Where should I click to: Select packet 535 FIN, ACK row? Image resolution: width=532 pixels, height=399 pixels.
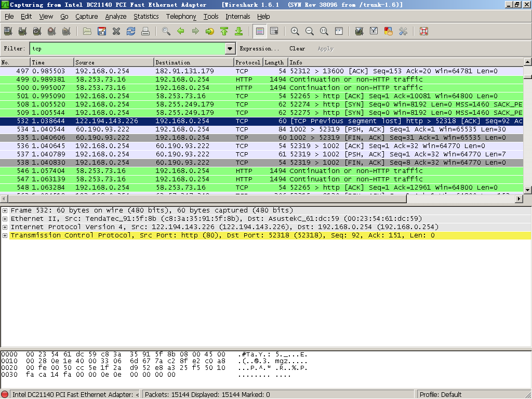(x=262, y=137)
